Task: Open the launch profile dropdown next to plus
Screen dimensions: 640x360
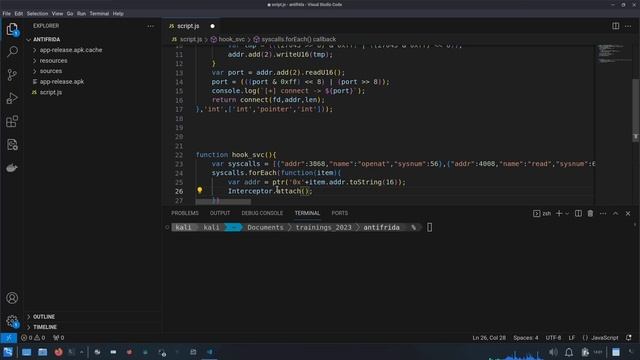Action: pyautogui.click(x=567, y=213)
